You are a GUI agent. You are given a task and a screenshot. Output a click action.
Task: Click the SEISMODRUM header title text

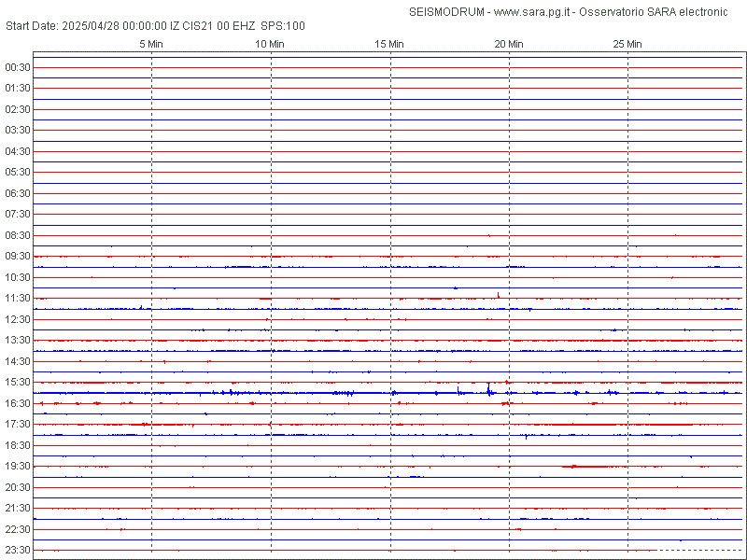coord(569,12)
